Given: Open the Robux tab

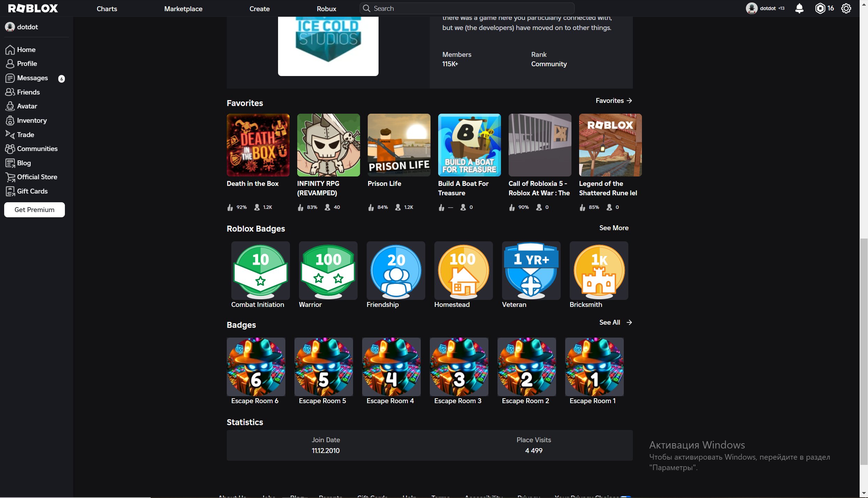Looking at the screenshot, I should pos(327,9).
